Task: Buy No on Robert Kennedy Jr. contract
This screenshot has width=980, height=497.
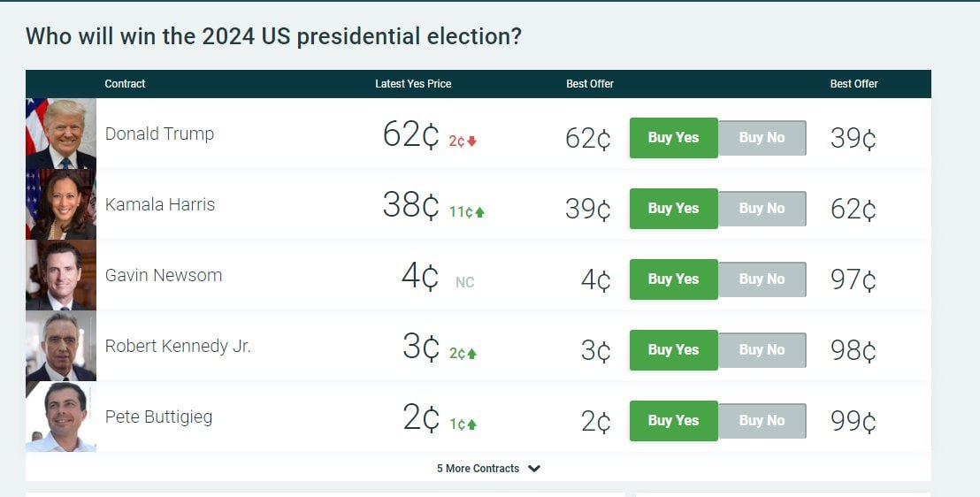Action: click(762, 350)
